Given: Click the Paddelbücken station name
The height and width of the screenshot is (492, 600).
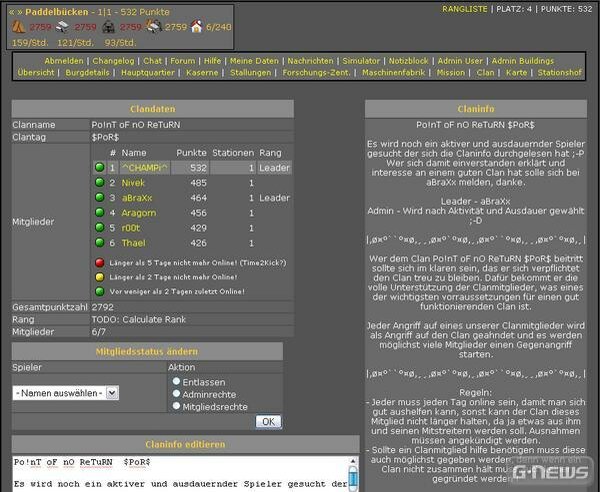Looking at the screenshot, I should (x=57, y=12).
